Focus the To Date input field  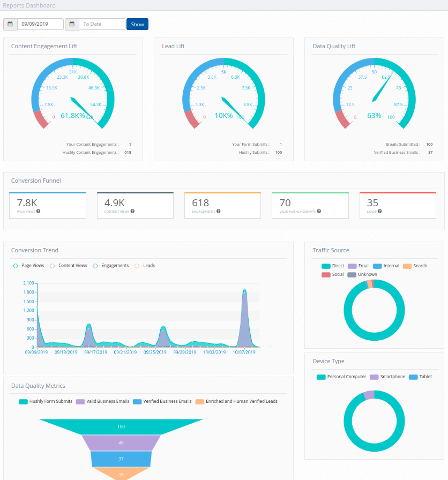point(102,24)
